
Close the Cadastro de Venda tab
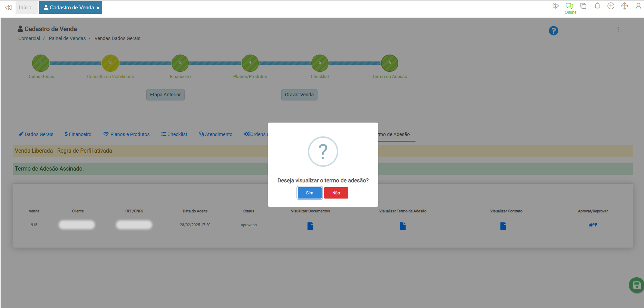pyautogui.click(x=98, y=8)
